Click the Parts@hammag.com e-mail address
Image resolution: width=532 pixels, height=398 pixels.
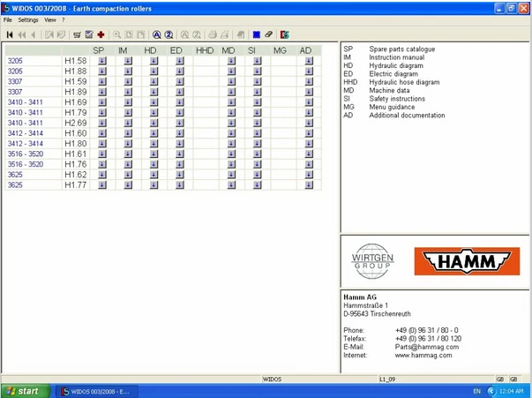pos(427,347)
